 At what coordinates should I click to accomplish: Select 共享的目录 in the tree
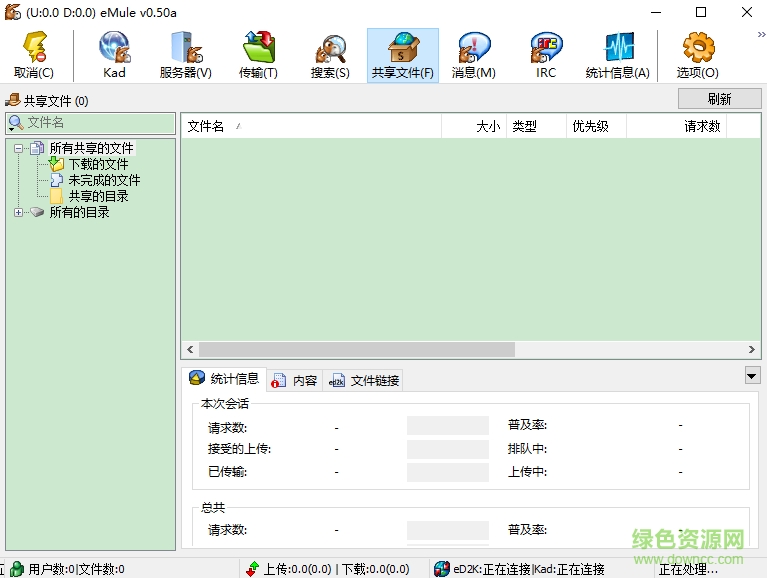(x=98, y=197)
